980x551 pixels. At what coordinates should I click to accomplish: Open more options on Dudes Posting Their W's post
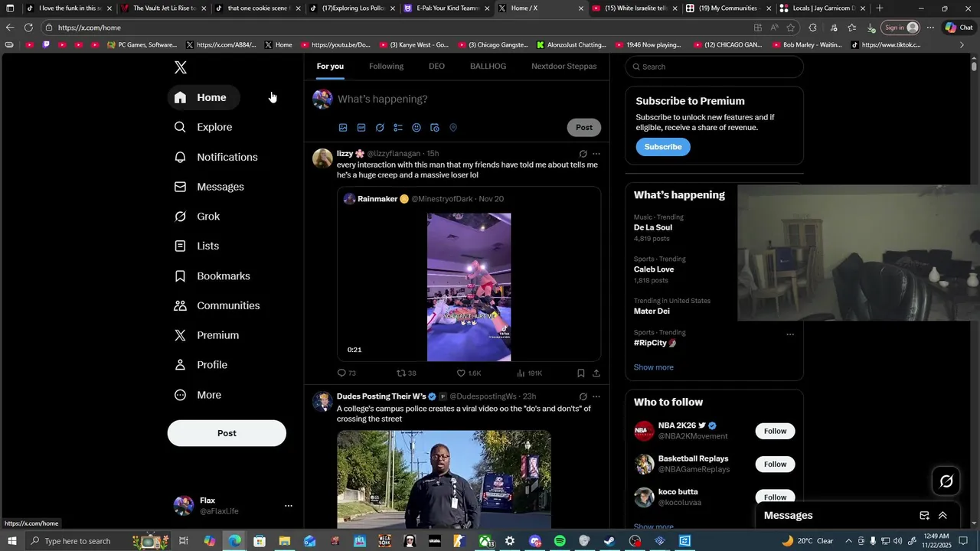point(596,396)
